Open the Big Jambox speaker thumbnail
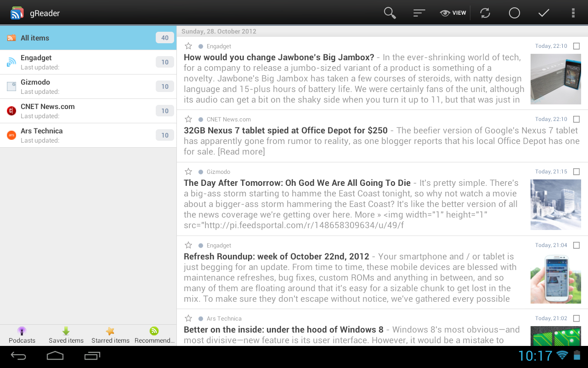This screenshot has width=588, height=368. pyautogui.click(x=556, y=79)
